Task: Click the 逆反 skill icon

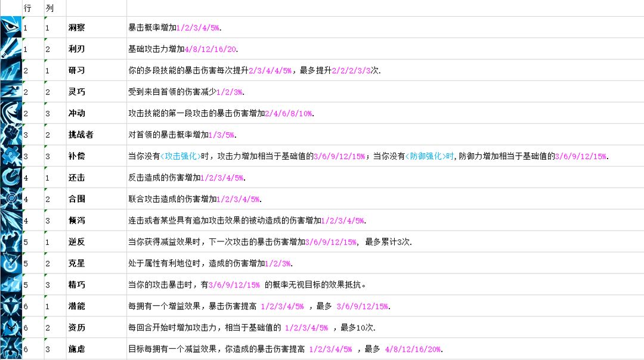Action: (11, 241)
